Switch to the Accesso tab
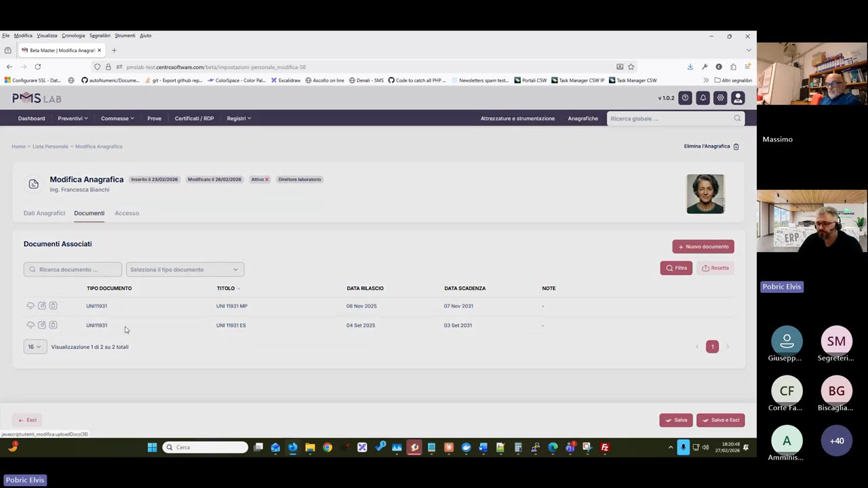 (x=127, y=213)
